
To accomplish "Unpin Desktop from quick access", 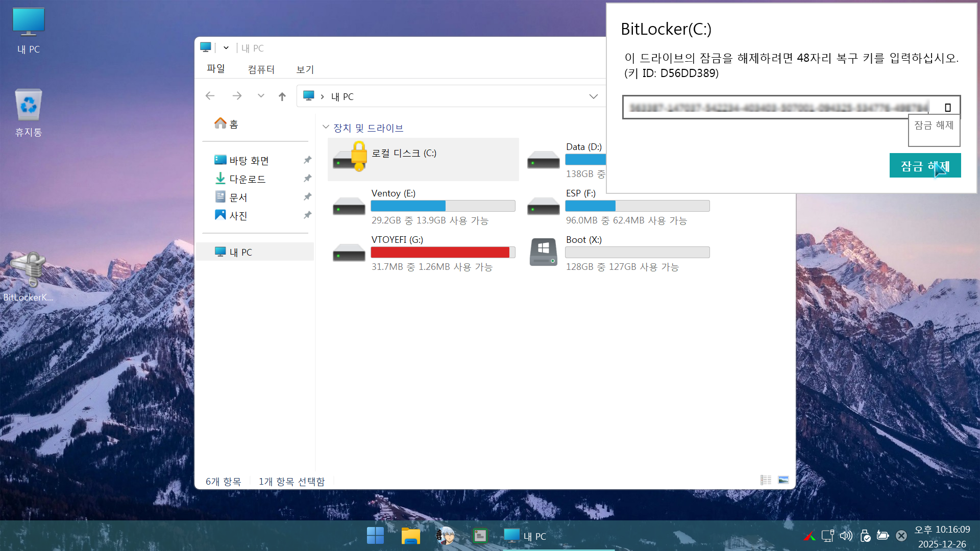I will point(307,160).
